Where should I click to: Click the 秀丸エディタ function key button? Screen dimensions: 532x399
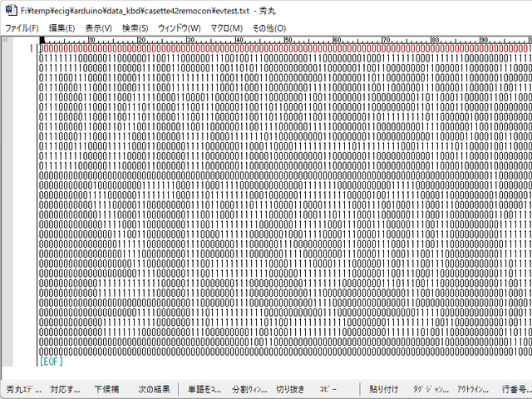coord(22,389)
